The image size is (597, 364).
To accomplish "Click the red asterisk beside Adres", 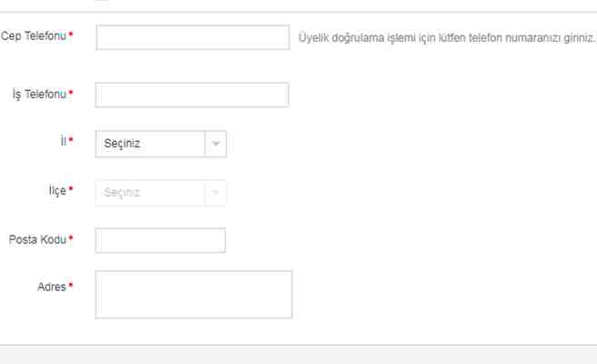I will [71, 287].
